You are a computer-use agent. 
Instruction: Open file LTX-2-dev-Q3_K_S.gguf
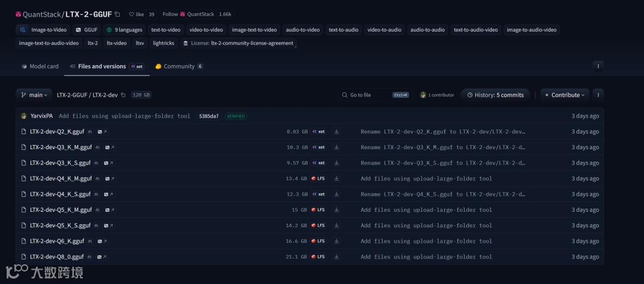60,163
